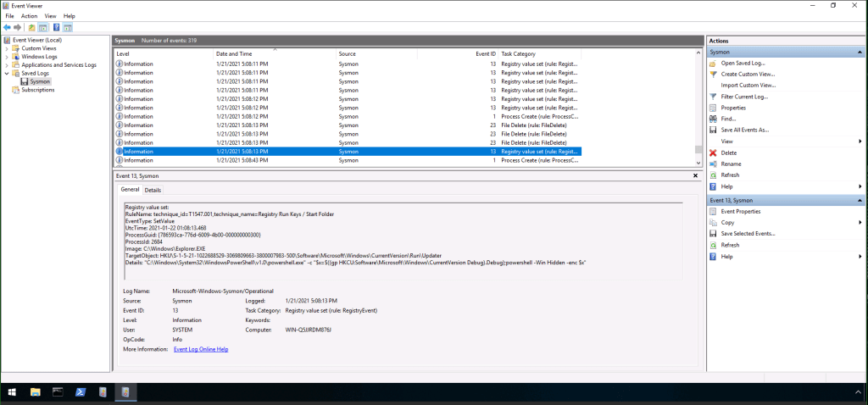This screenshot has width=868, height=405.
Task: Click Create Custom View action
Action: (749, 75)
